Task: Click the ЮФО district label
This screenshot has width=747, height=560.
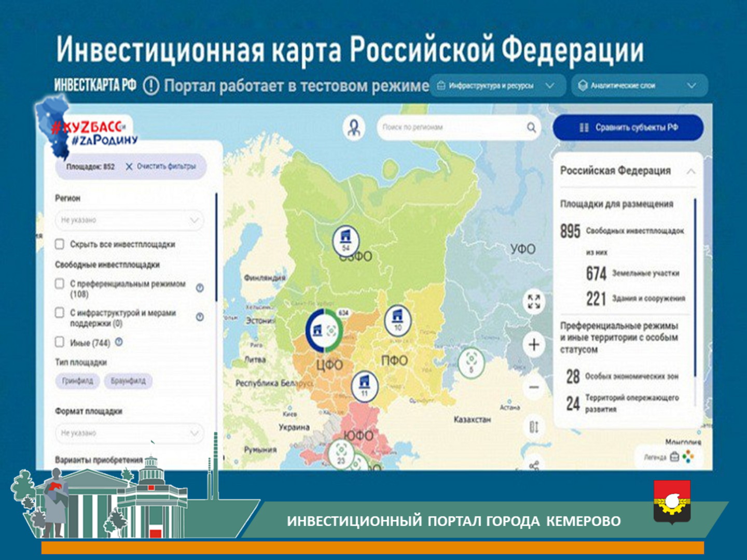Action: pos(358,436)
